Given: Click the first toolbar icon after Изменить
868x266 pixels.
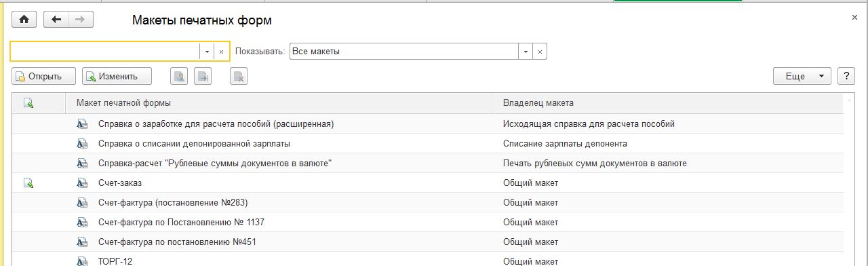Looking at the screenshot, I should pos(179,77).
